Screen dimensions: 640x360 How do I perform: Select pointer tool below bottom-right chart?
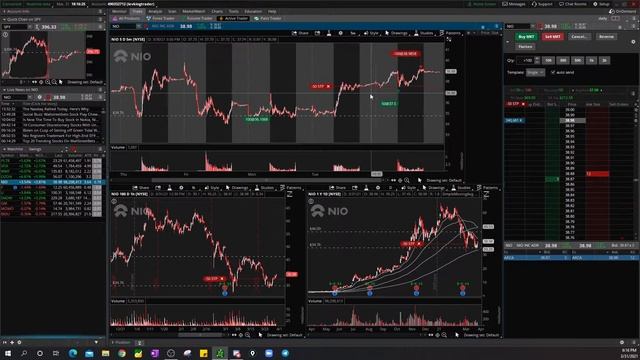[x=457, y=335]
